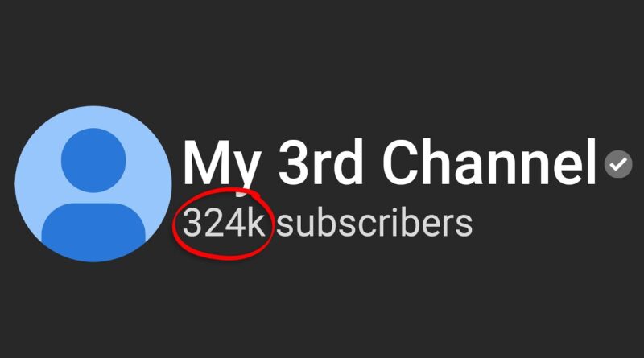Open the default blue profile avatar
This screenshot has width=644, height=358.
coord(93,184)
